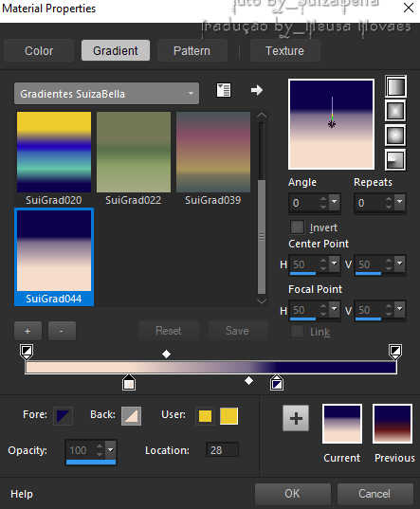Switch to the Pattern tab
The image size is (420, 509).
pyautogui.click(x=192, y=50)
